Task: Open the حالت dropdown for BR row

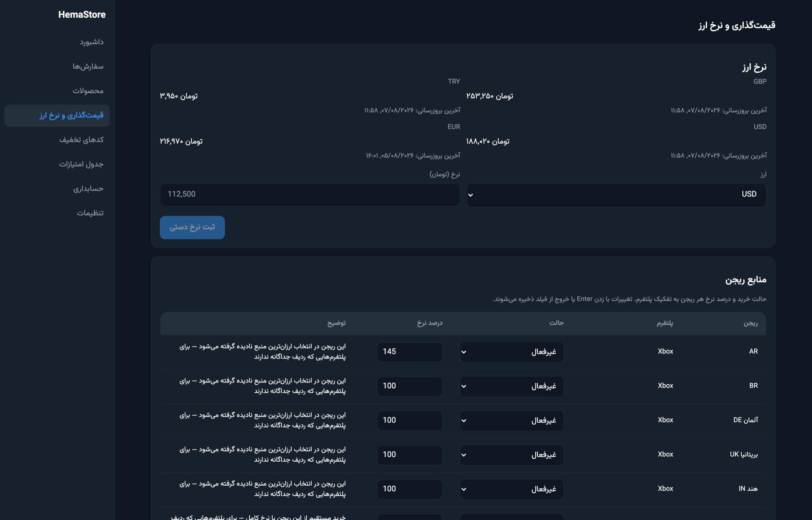Action: point(511,386)
